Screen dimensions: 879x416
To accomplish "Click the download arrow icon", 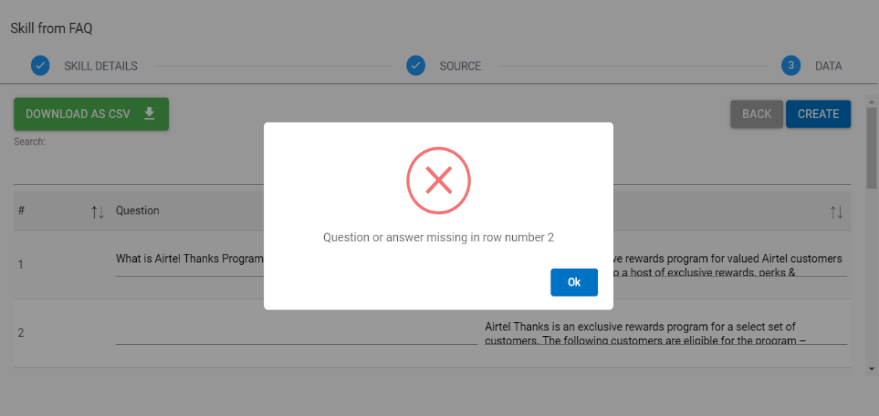I will pos(150,114).
